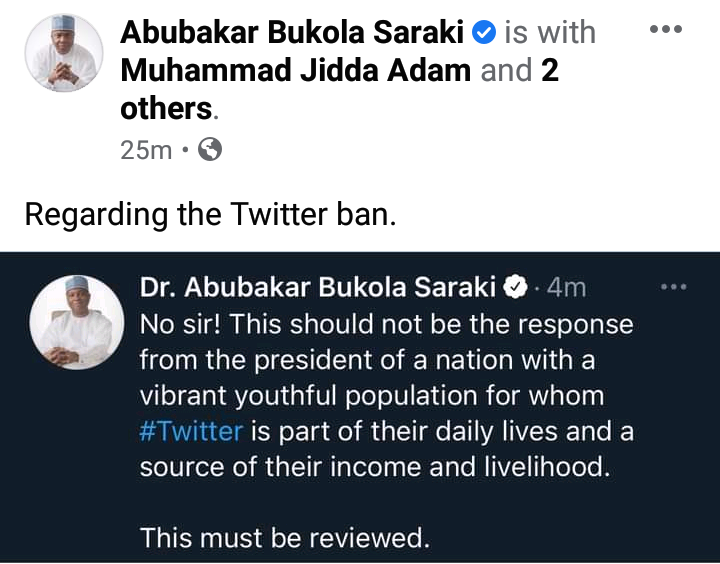Click the "This must be reviewed." line
This screenshot has width=720, height=564.
tap(285, 538)
